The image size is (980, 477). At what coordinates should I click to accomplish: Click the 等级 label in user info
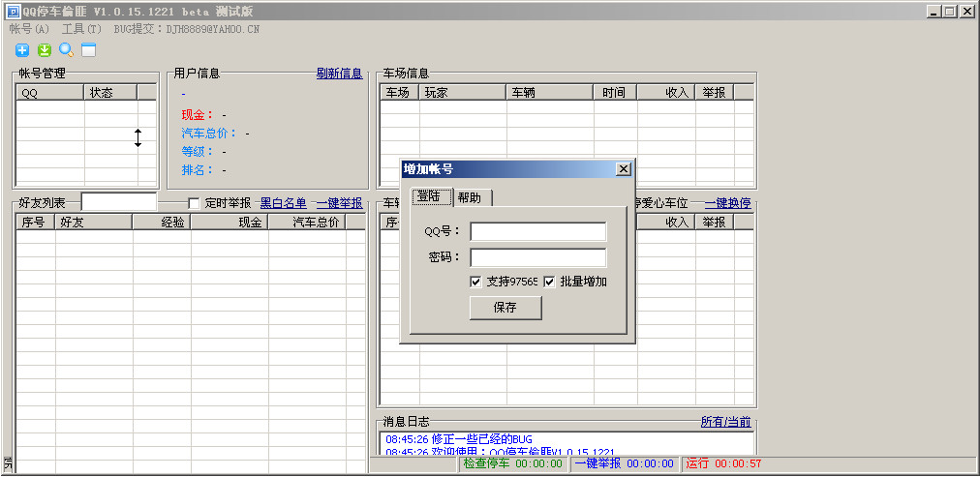click(197, 151)
